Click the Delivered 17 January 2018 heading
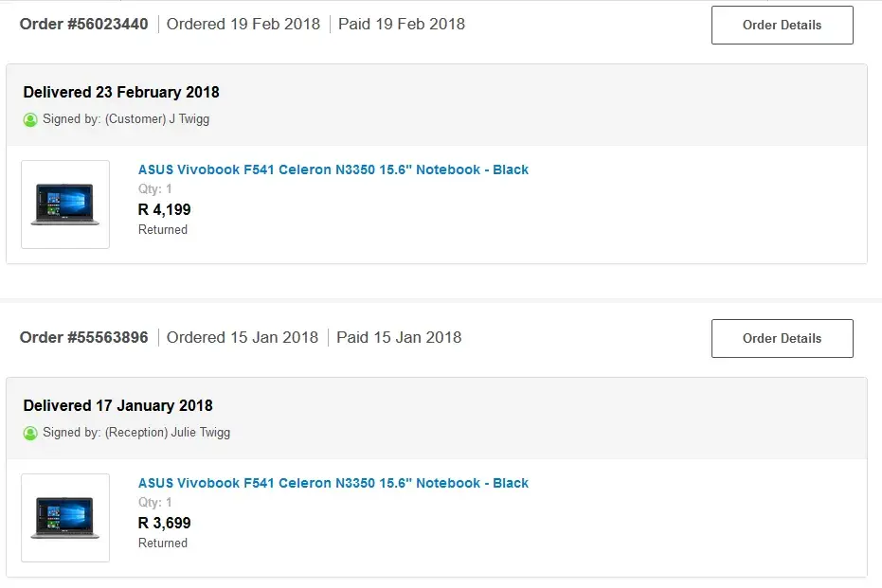The height and width of the screenshot is (588, 882). click(x=117, y=405)
